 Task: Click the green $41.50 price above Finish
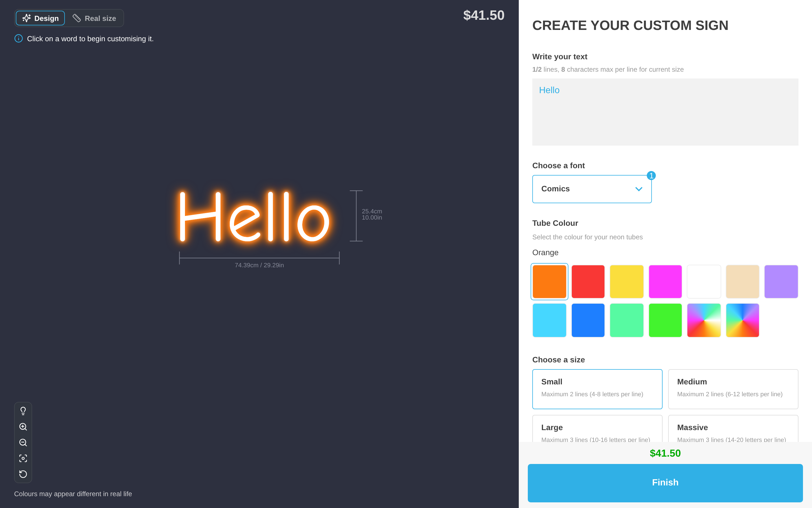665,453
